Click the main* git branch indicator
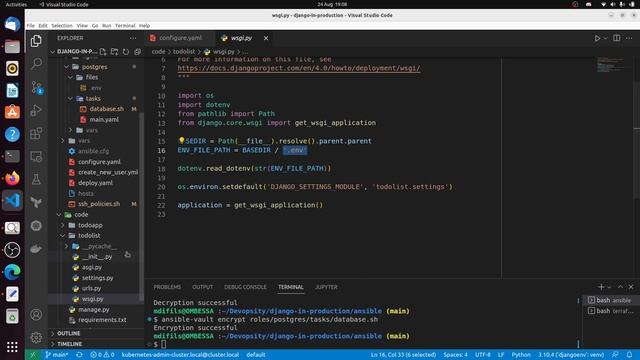 click(57, 354)
